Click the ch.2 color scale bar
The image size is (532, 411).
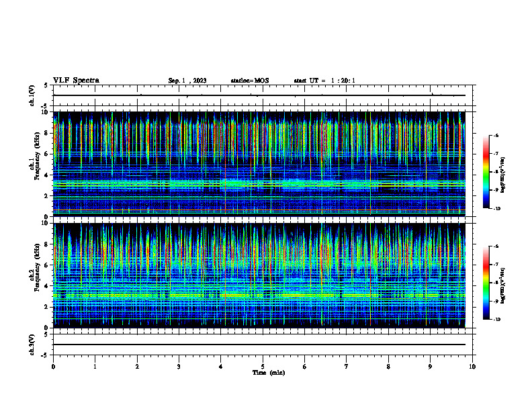tap(486, 283)
